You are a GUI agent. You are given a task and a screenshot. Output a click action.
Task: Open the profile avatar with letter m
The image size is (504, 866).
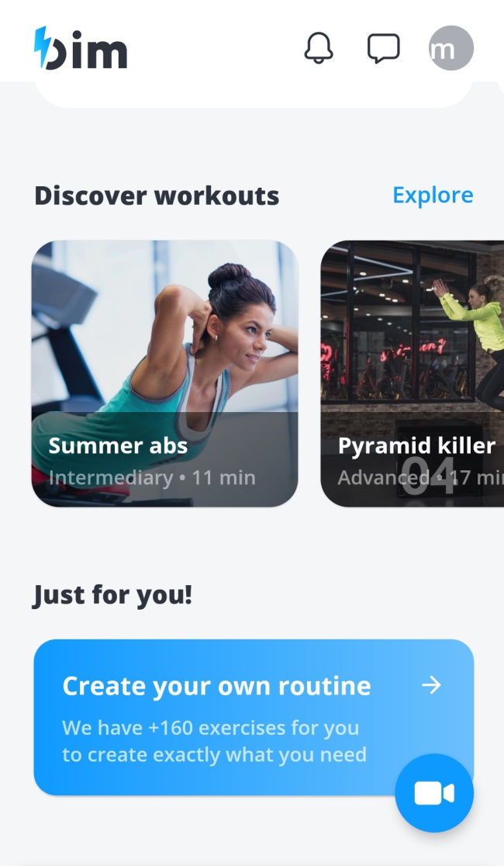(451, 48)
